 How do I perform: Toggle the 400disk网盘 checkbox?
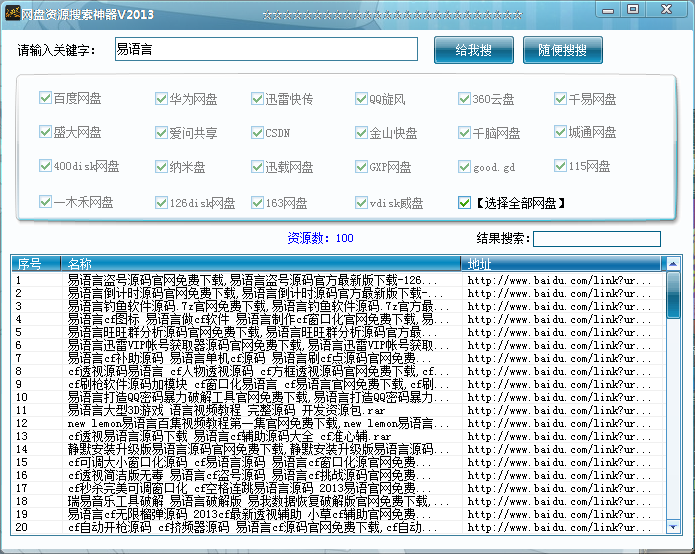[45, 166]
